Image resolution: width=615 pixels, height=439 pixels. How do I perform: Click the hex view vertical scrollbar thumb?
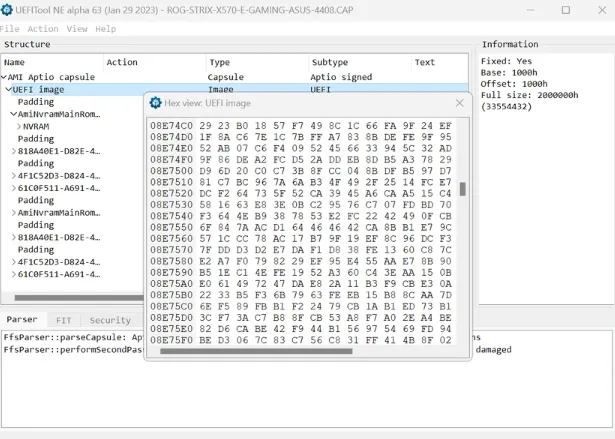pos(463,189)
